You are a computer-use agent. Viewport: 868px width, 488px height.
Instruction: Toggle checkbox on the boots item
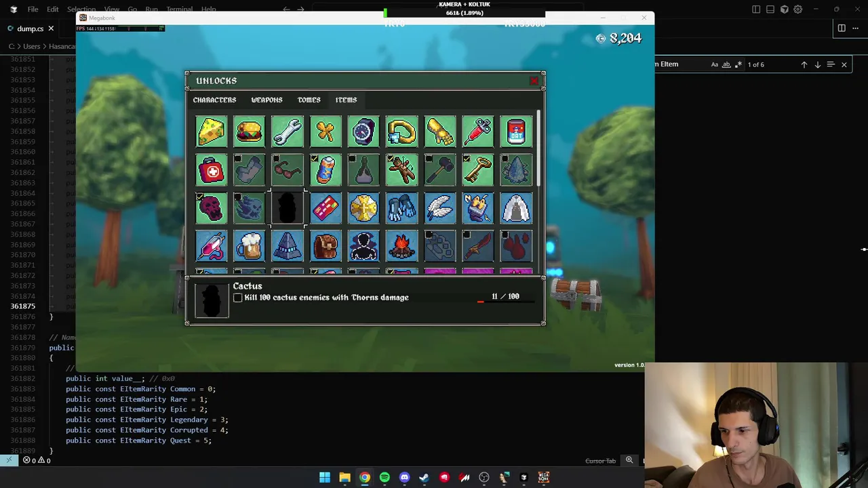pyautogui.click(x=238, y=159)
